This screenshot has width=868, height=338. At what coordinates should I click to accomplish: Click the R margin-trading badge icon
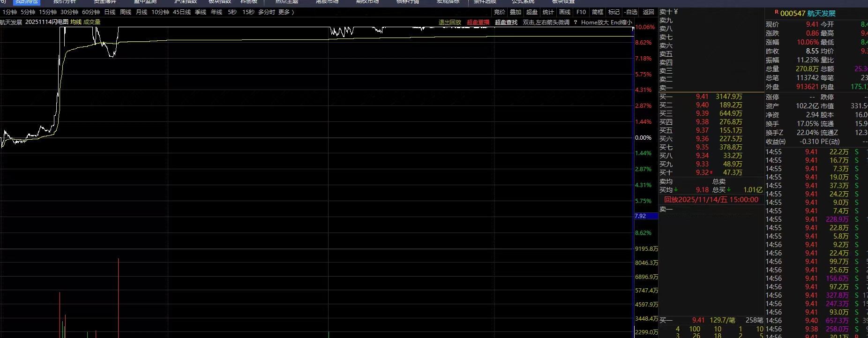pos(777,13)
